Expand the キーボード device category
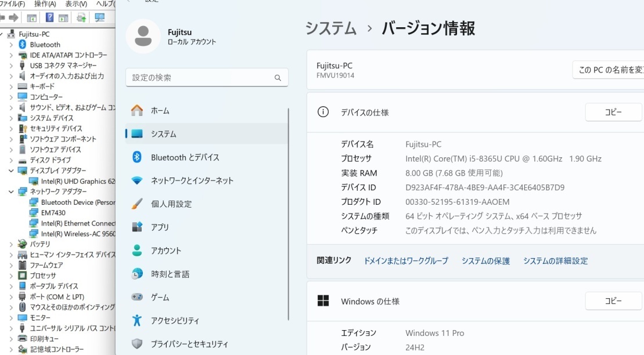This screenshot has width=644, height=355. (11, 86)
